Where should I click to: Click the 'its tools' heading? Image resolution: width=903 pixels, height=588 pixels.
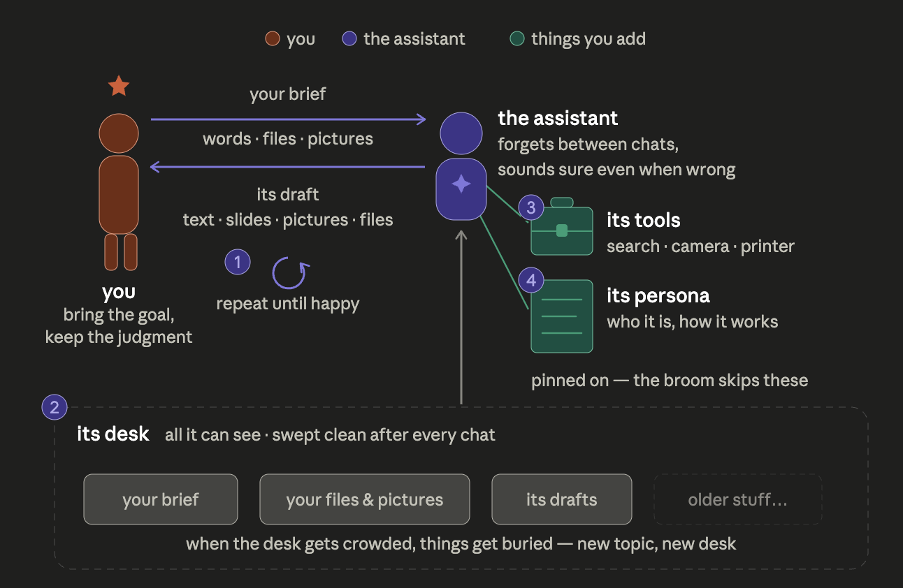pos(644,220)
